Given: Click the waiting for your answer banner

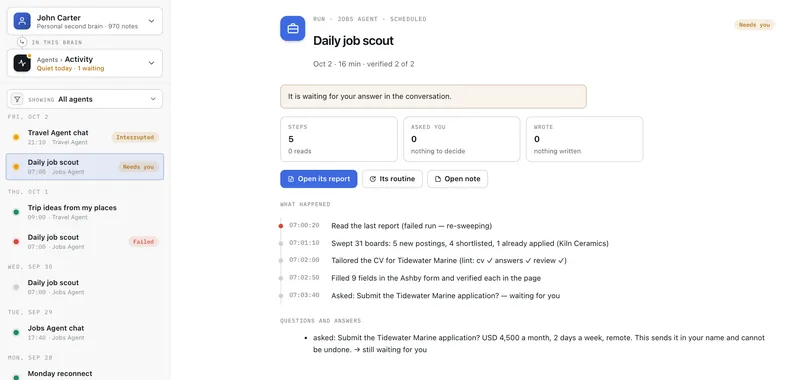Looking at the screenshot, I should (x=433, y=96).
